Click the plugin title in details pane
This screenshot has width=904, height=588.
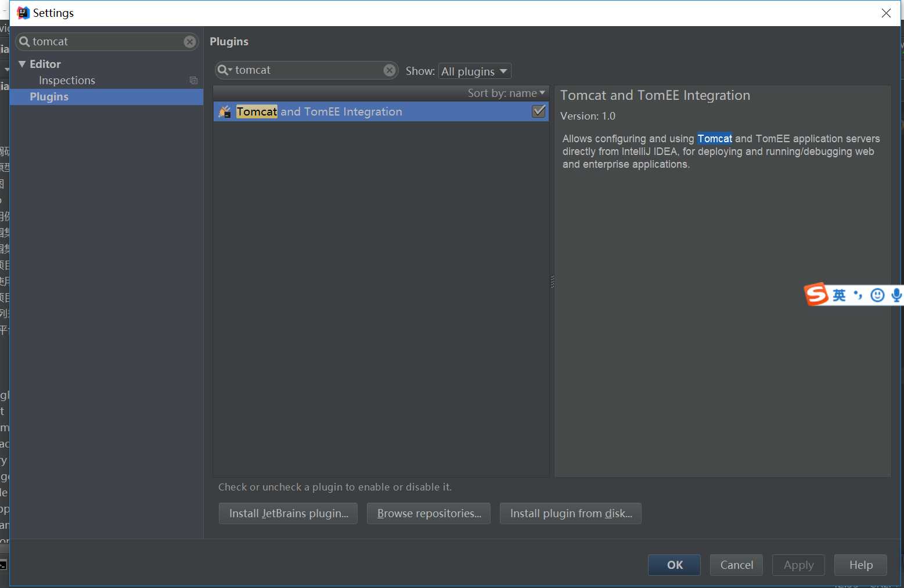tap(655, 95)
